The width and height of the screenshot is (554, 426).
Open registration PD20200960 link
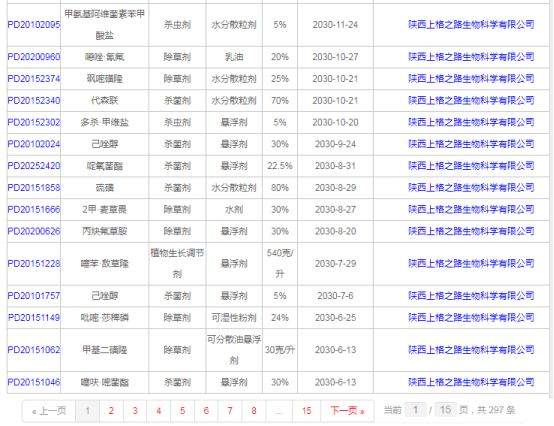[x=34, y=57]
